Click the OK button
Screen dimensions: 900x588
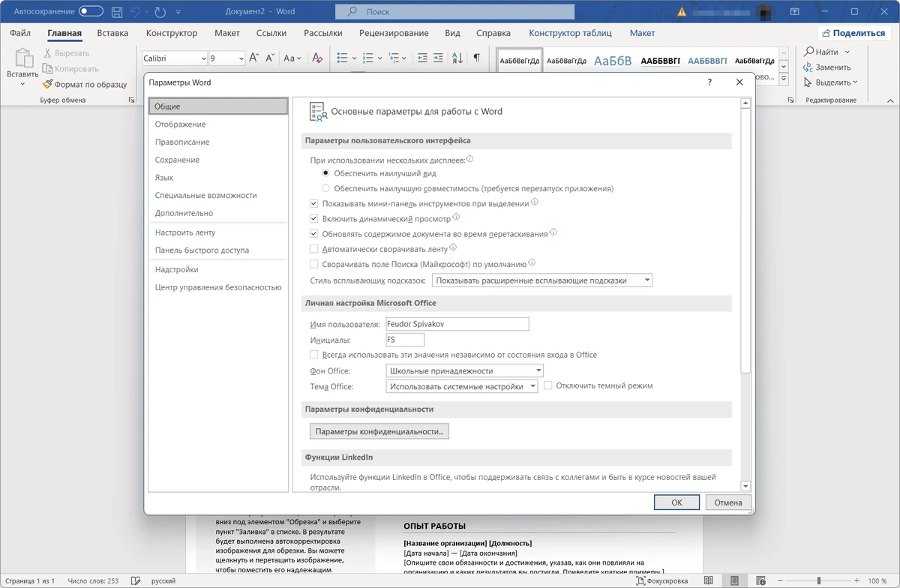[x=676, y=502]
